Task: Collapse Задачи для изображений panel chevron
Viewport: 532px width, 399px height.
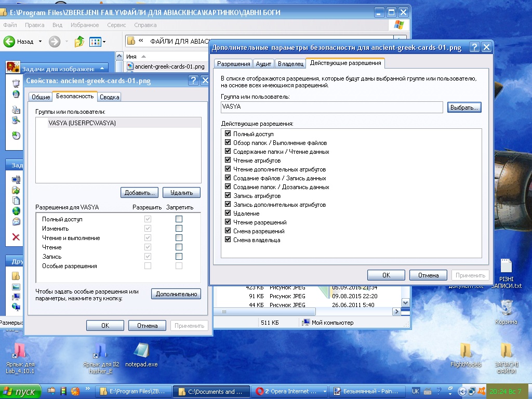Action: [102, 69]
